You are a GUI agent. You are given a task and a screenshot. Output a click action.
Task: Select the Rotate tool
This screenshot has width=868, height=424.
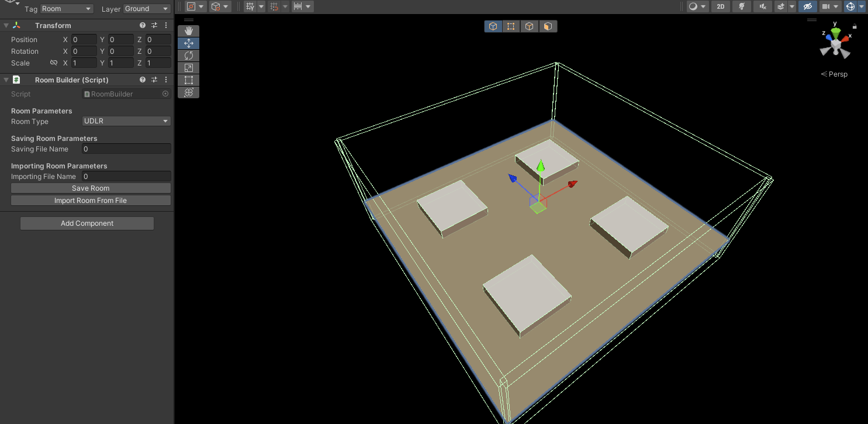(188, 55)
